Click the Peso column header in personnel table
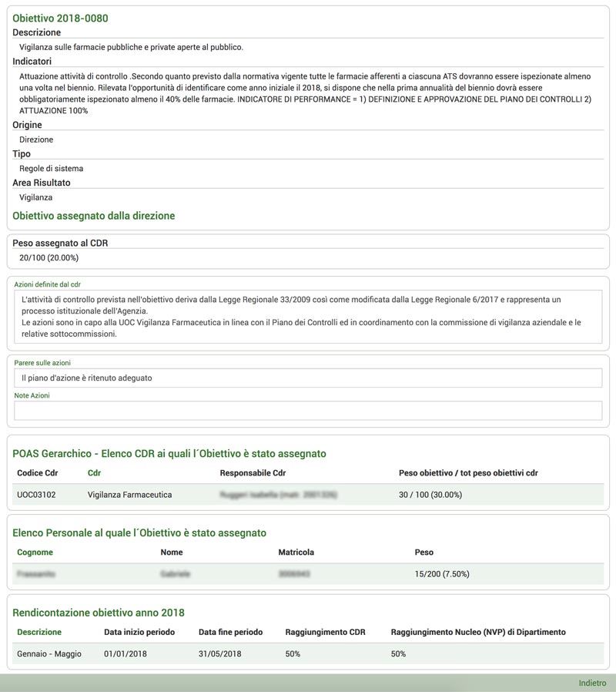Viewport: 616px width, 692px height. click(x=423, y=552)
